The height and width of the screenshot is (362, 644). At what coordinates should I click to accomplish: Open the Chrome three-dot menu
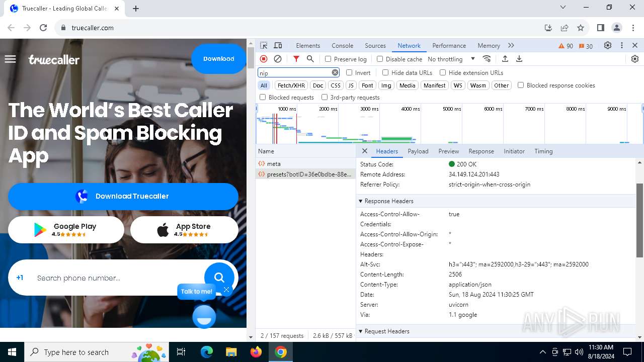click(x=633, y=28)
